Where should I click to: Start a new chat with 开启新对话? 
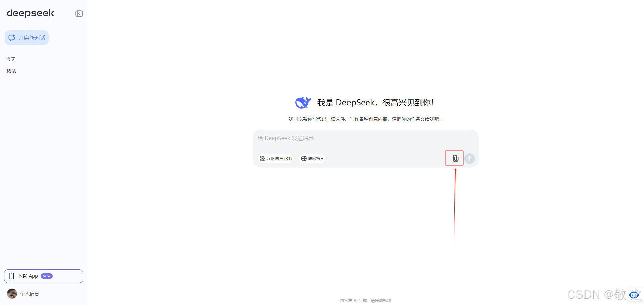(x=27, y=38)
